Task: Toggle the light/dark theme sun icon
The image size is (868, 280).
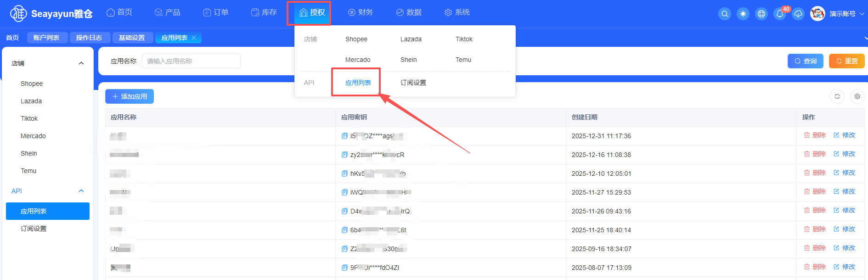Action: click(x=743, y=14)
